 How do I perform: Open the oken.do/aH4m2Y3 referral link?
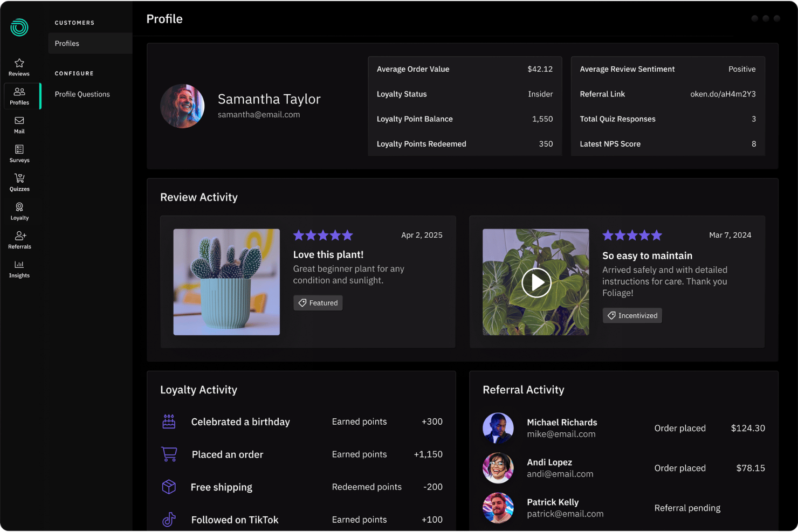[723, 94]
